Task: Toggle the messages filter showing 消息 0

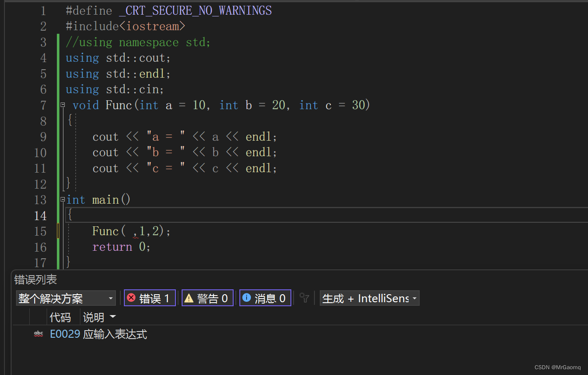Action: (265, 298)
